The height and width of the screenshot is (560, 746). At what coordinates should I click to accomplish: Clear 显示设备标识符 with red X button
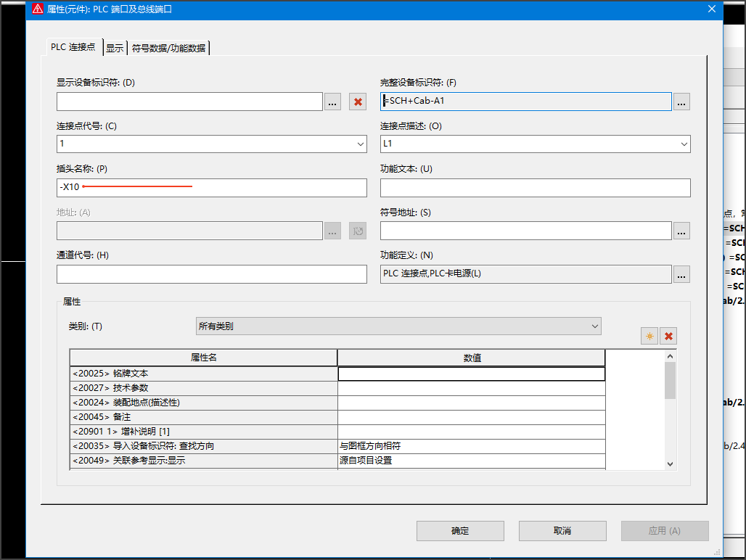[358, 102]
